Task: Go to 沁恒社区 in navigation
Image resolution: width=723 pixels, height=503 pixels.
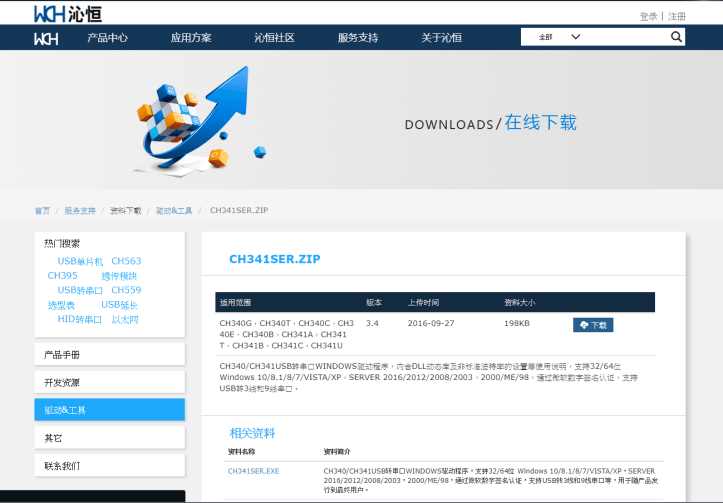Action: (274, 38)
